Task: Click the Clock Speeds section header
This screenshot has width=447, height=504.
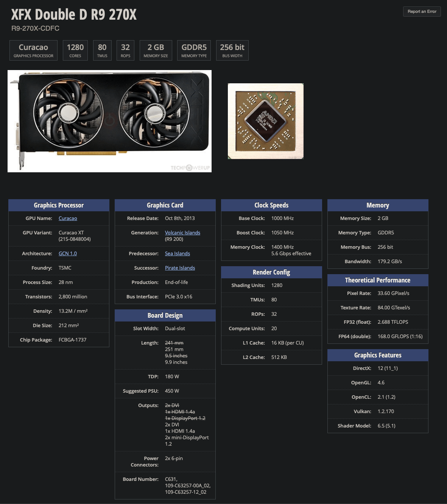Action: [x=271, y=205]
